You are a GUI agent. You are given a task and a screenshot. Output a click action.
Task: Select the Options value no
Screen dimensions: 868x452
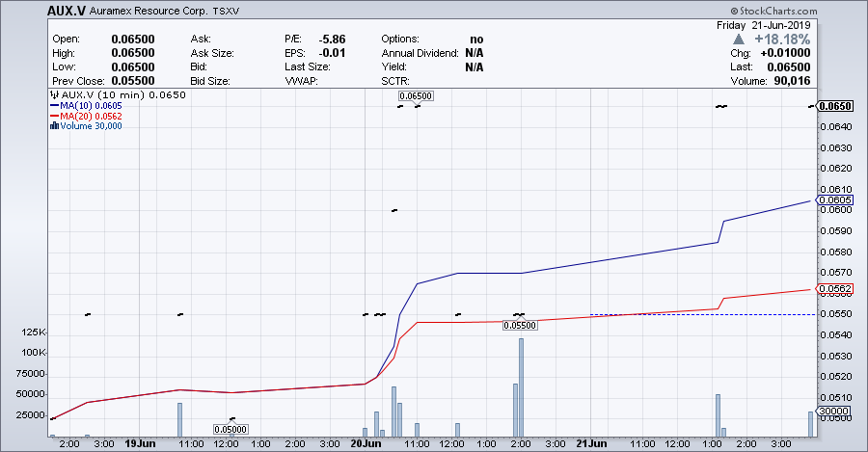pyautogui.click(x=476, y=40)
